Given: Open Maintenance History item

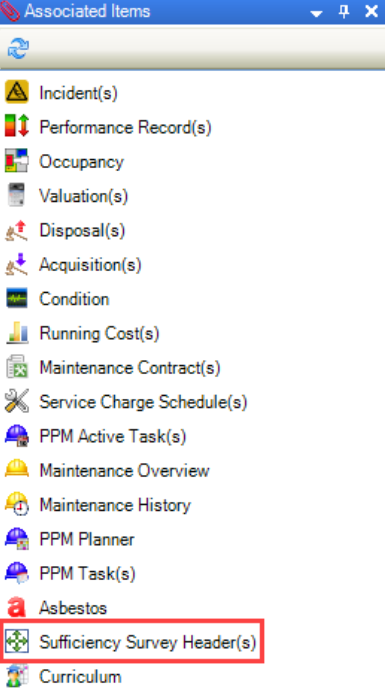Looking at the screenshot, I should [115, 505].
